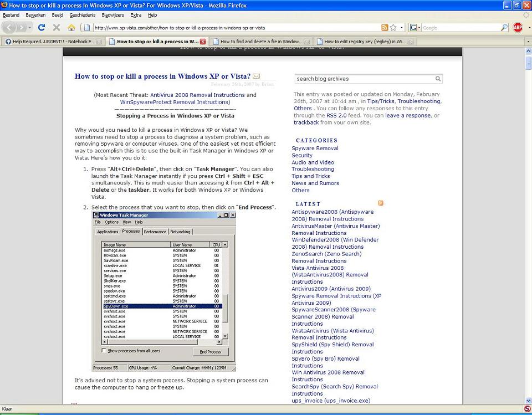The height and width of the screenshot is (415, 532).
Task: Open the Extra menu
Action: 136,15
